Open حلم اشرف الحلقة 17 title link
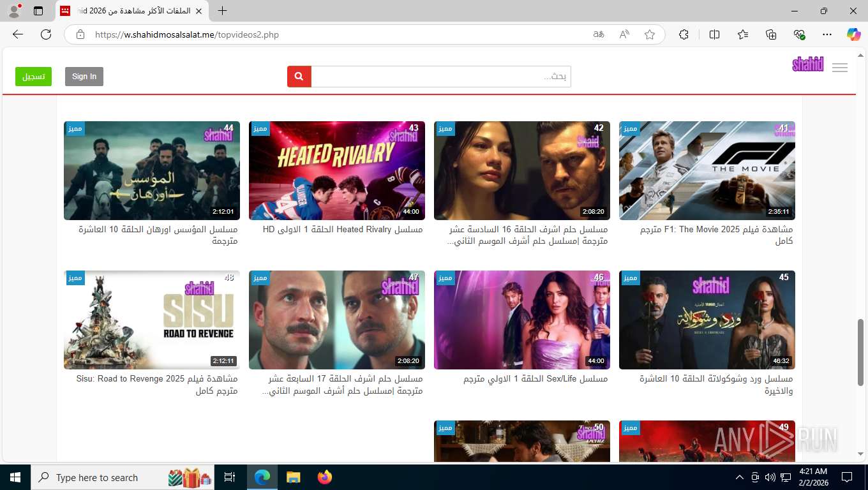Screen dimensions: 868x490 pos(343,385)
